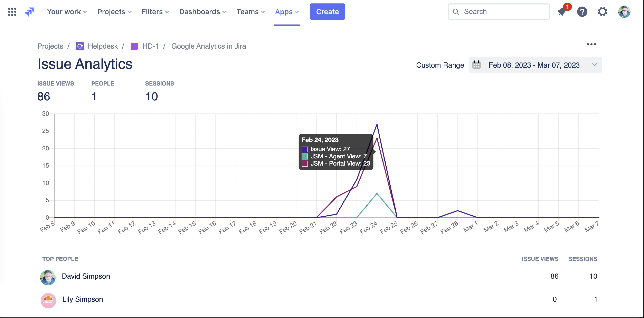Image resolution: width=644 pixels, height=318 pixels.
Task: Click the JSM Portal View magenta swatch
Action: pos(305,163)
